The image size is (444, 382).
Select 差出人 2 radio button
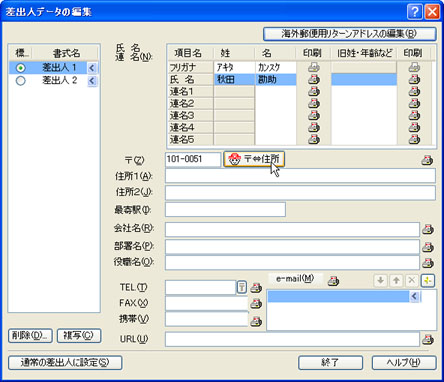[x=21, y=81]
